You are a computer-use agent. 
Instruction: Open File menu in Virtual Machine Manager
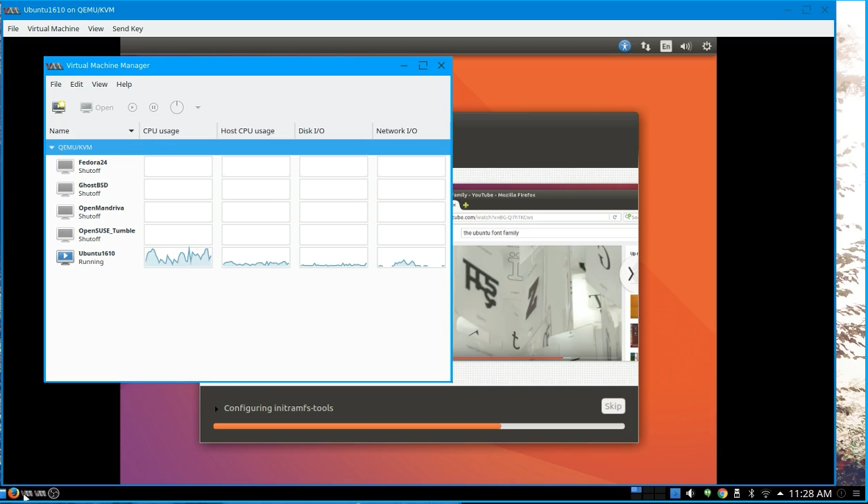(x=56, y=84)
